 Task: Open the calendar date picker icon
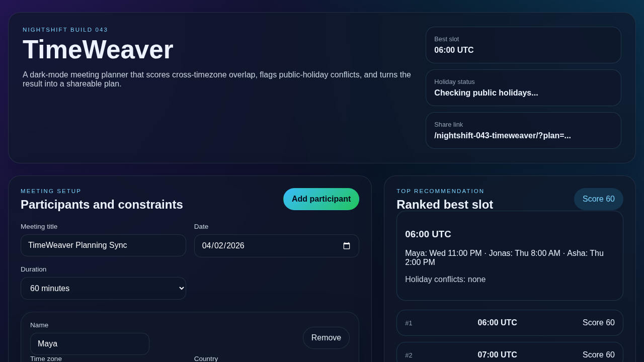(x=347, y=246)
